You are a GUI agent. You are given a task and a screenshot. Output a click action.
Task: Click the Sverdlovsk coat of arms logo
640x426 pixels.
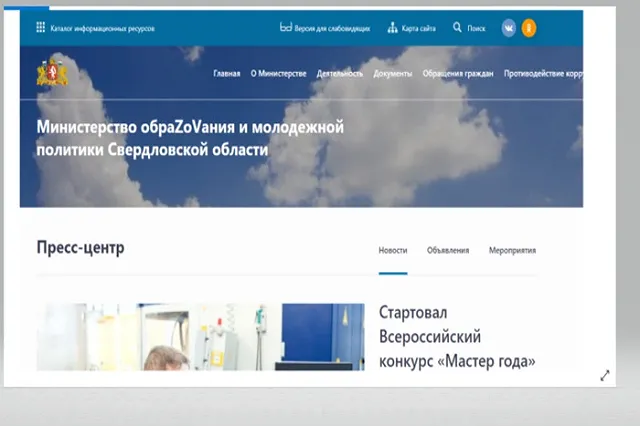click(x=52, y=73)
